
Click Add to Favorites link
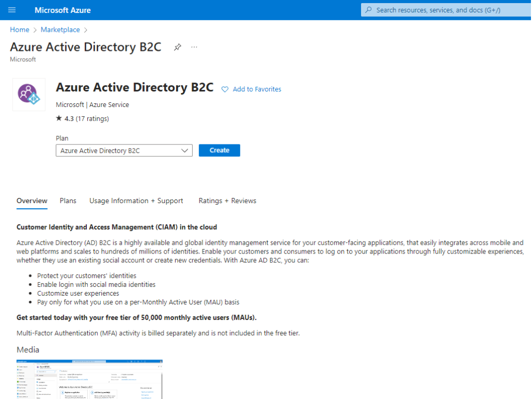tap(257, 89)
